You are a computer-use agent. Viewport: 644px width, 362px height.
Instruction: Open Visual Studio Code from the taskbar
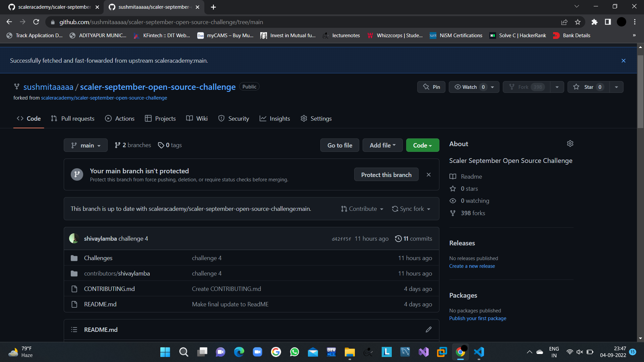tap(479, 352)
